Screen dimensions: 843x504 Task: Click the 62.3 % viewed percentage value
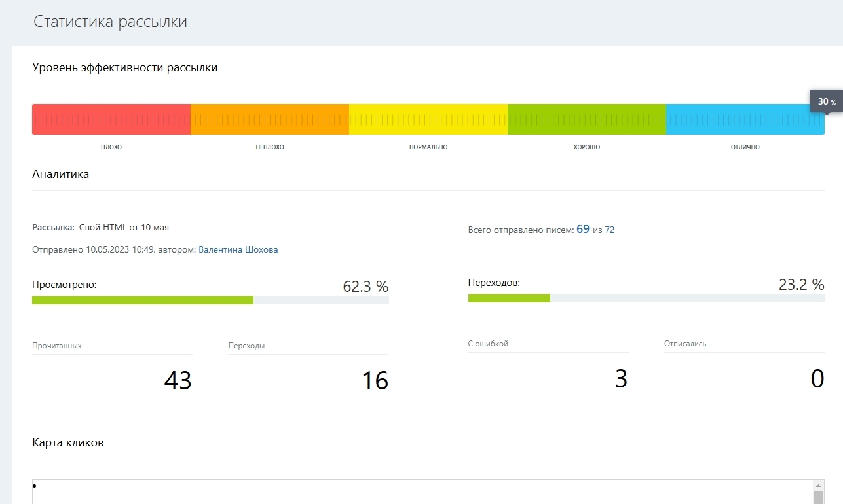[365, 287]
